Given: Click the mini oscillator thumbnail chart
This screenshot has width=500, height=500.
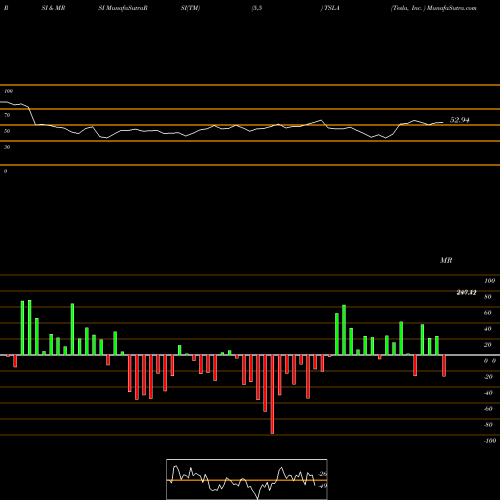Looking at the screenshot, I should click(x=247, y=479).
